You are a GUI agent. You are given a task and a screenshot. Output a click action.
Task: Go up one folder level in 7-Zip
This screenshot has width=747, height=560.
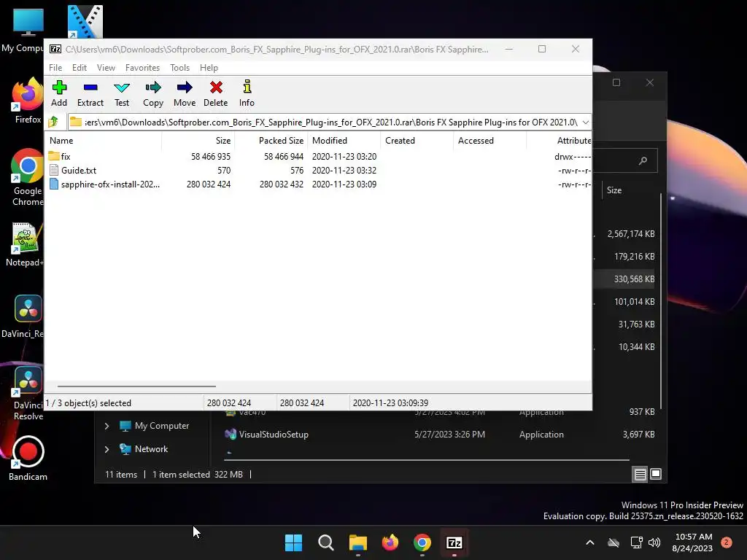coord(53,122)
